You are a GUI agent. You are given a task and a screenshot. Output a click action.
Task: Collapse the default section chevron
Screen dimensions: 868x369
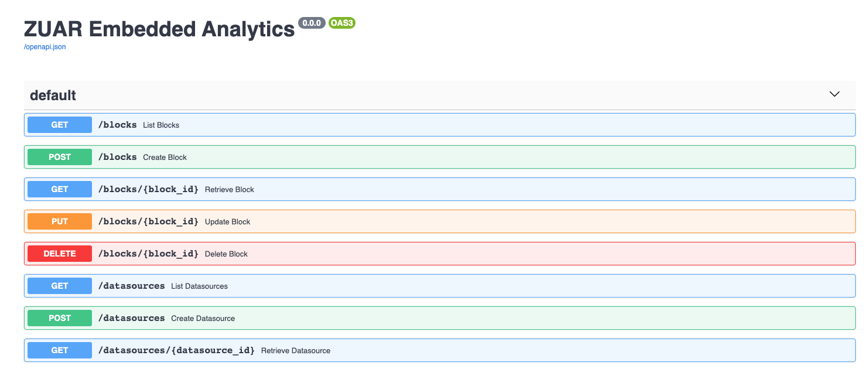coord(835,94)
